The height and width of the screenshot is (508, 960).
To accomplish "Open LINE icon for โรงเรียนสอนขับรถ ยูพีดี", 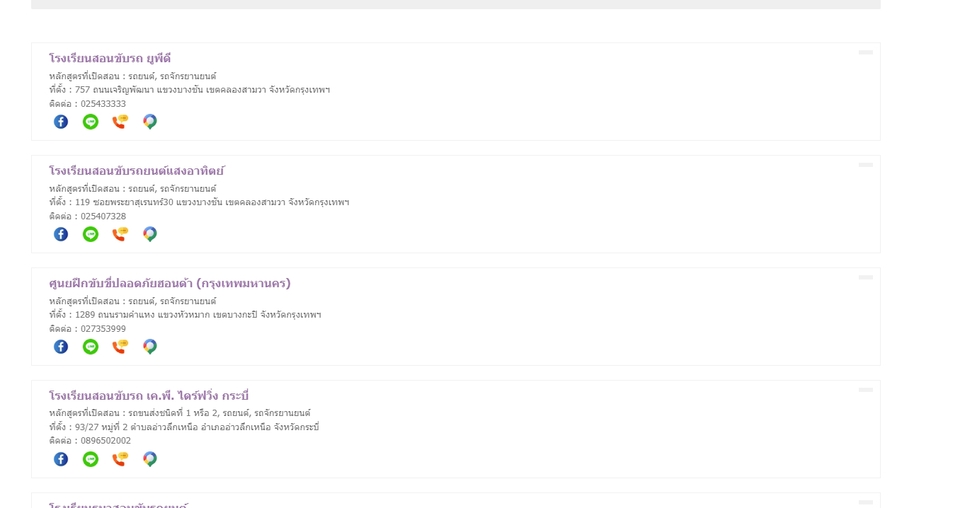I will point(91,122).
